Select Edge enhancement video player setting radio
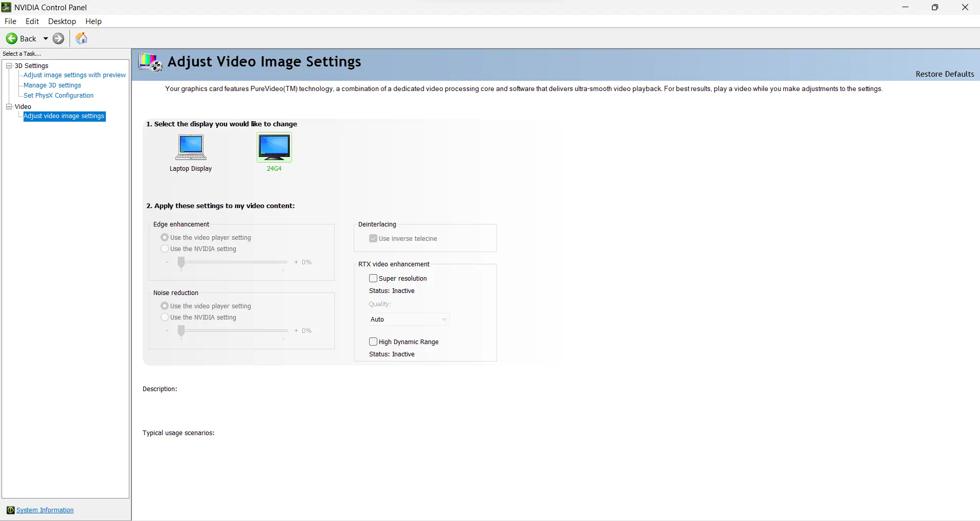 165,237
